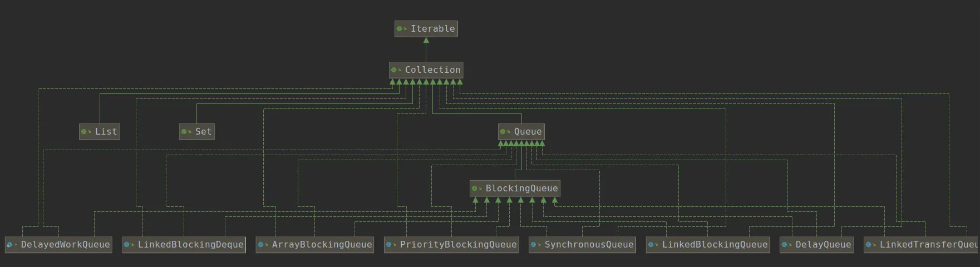Select the ArrayBlockingQueue class node
980x267 pixels.
315,245
